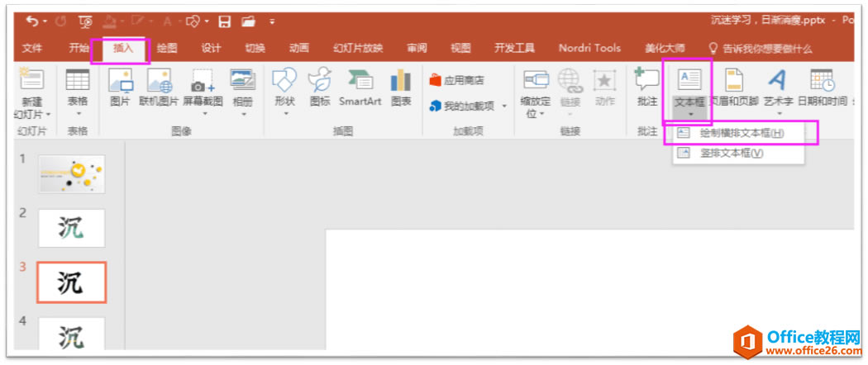Switch to the 开发工具 Developer tab

515,48
